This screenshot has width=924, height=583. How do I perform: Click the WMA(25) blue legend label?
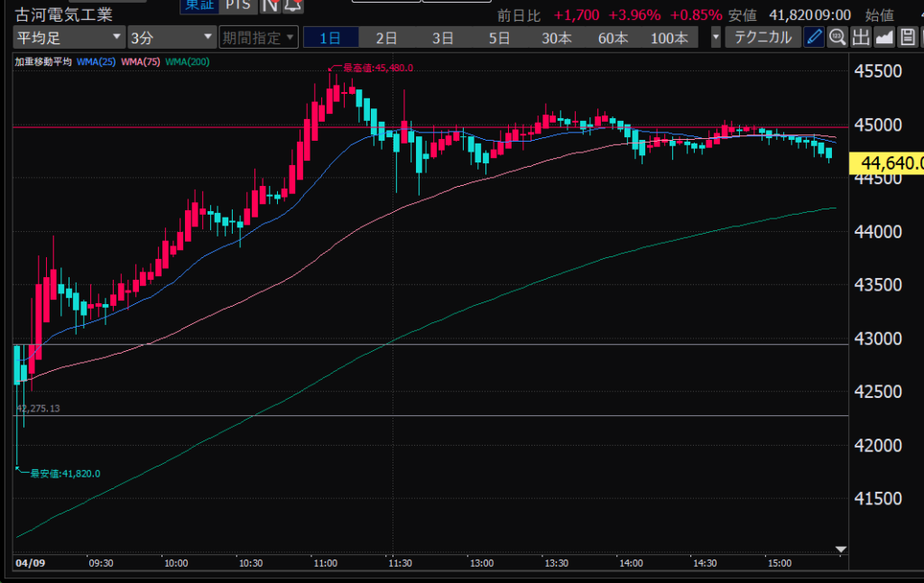(97, 61)
